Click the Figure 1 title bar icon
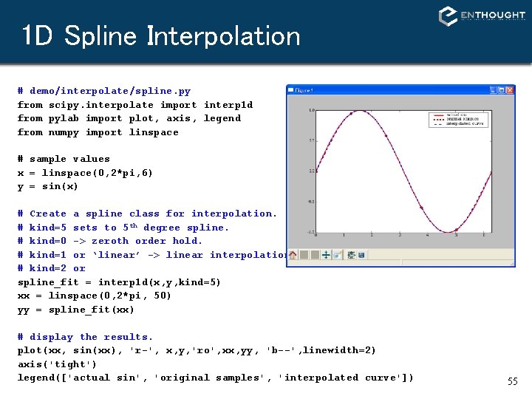The image size is (532, 399). tap(291, 90)
